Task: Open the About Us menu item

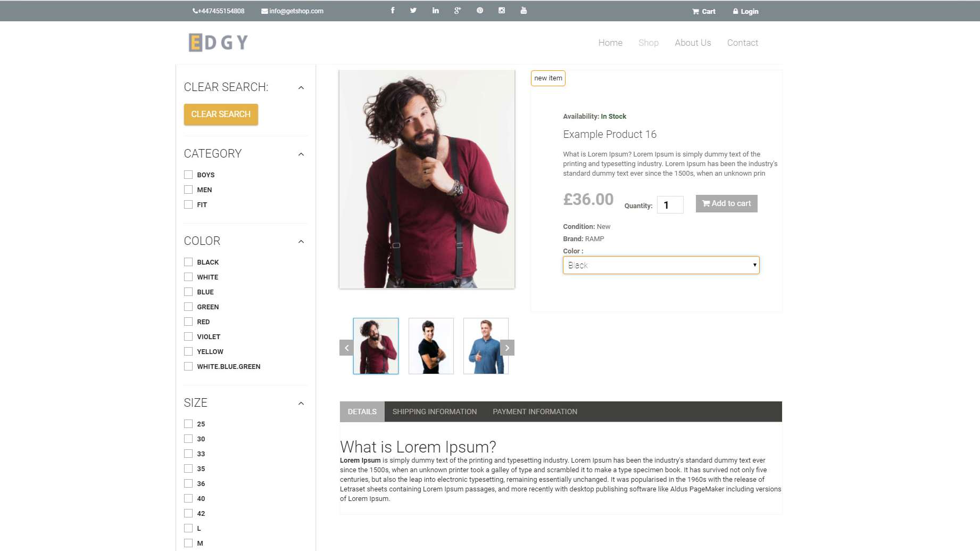Action: click(x=693, y=43)
